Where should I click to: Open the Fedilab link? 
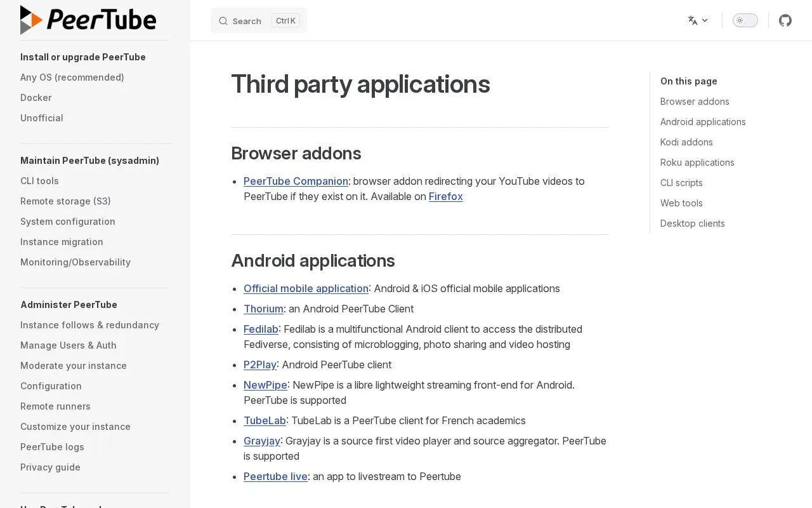pos(261,329)
